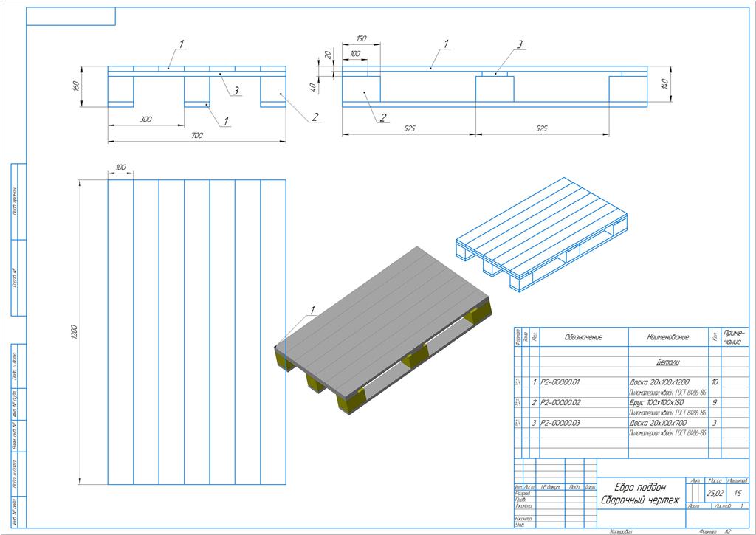Select the 1200 length dimension text
This screenshot has width=756, height=535.
coord(74,332)
